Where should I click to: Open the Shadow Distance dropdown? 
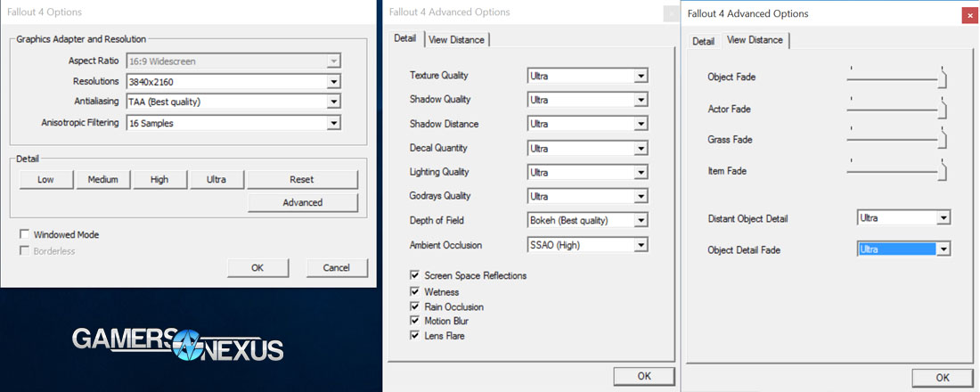point(587,124)
